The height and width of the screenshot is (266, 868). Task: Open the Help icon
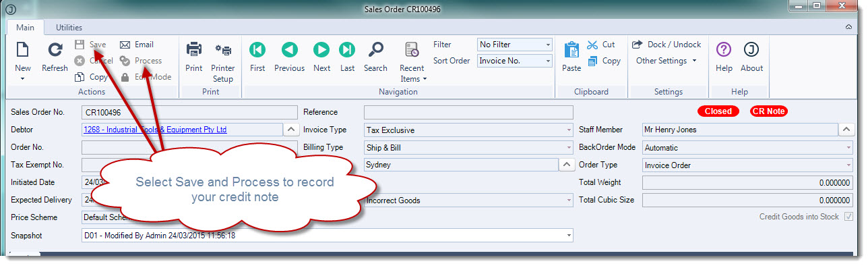tap(724, 49)
